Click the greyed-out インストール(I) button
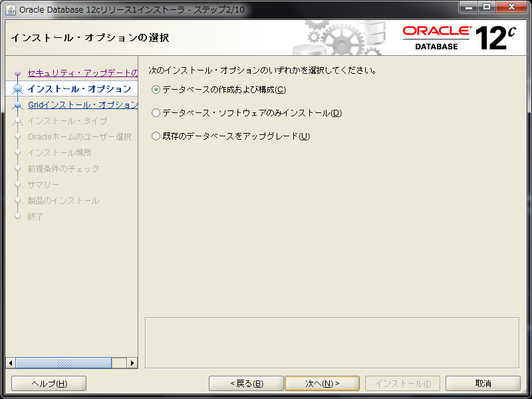 402,384
